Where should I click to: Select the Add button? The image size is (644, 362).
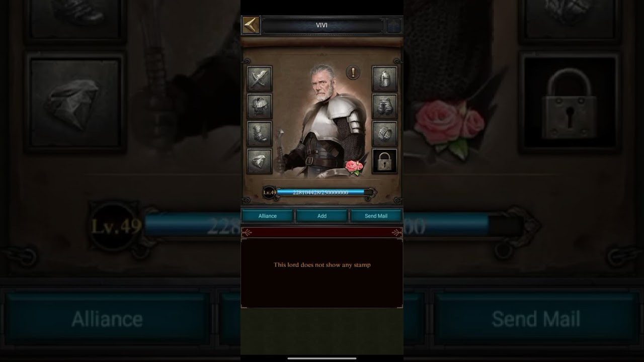(322, 216)
